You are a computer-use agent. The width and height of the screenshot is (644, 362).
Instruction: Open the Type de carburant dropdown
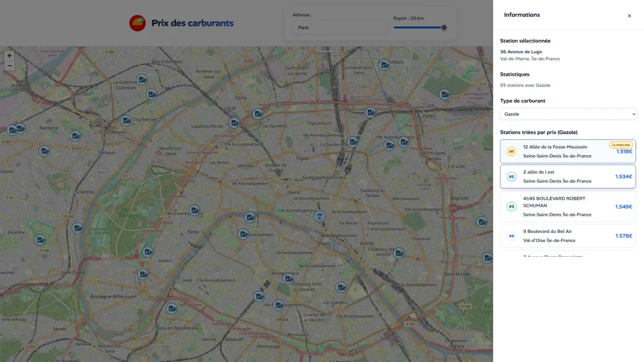point(569,114)
